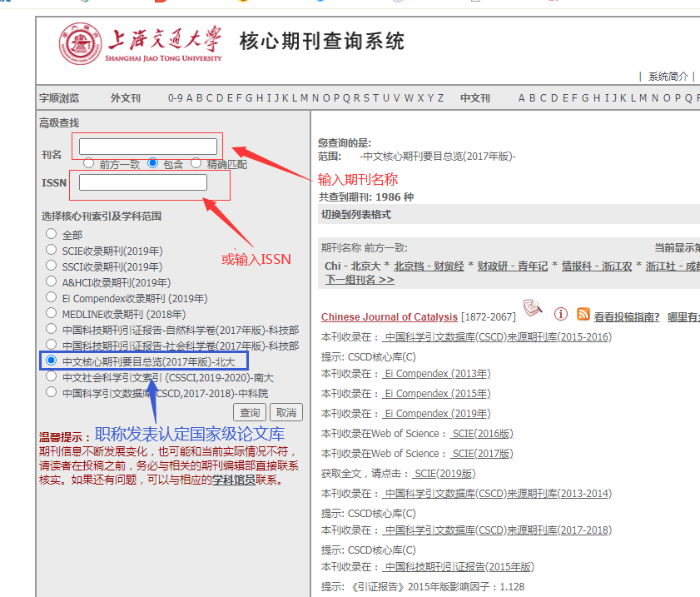Open Chinese Journal of Catalysis link
Screen dimensions: 700x597
point(390,317)
